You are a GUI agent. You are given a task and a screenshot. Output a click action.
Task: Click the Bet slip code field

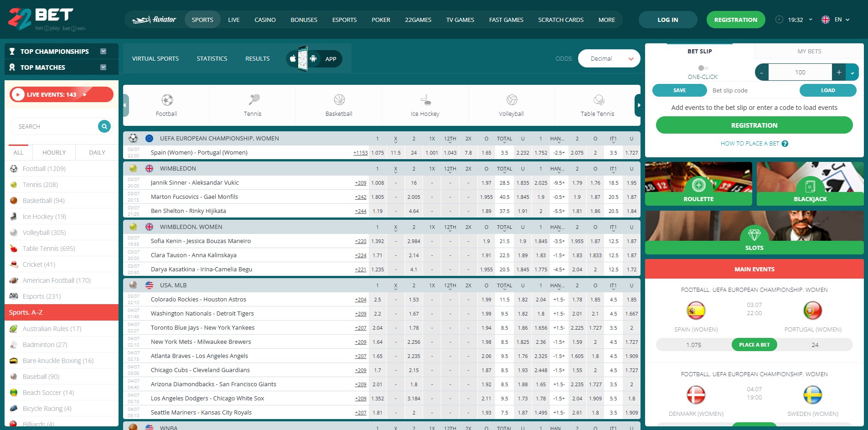click(x=753, y=90)
